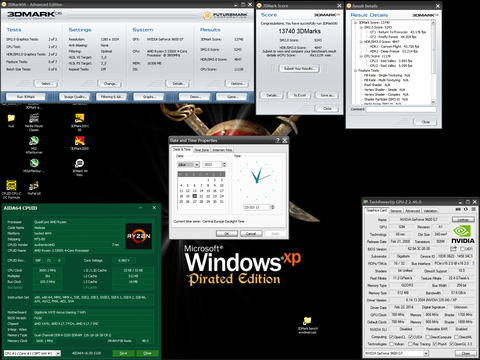Click the highlighted day in the calendar

195,196
